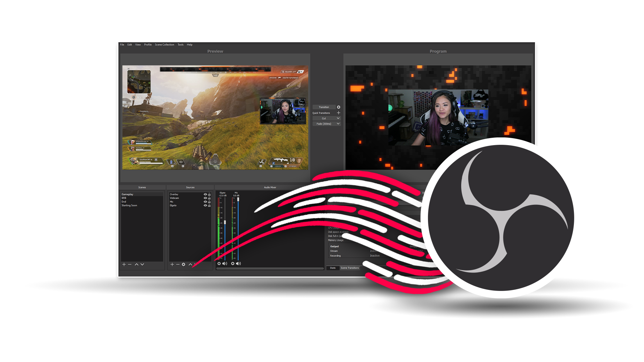Hide the Webcam source
This screenshot has height=362, width=644.
click(206, 198)
